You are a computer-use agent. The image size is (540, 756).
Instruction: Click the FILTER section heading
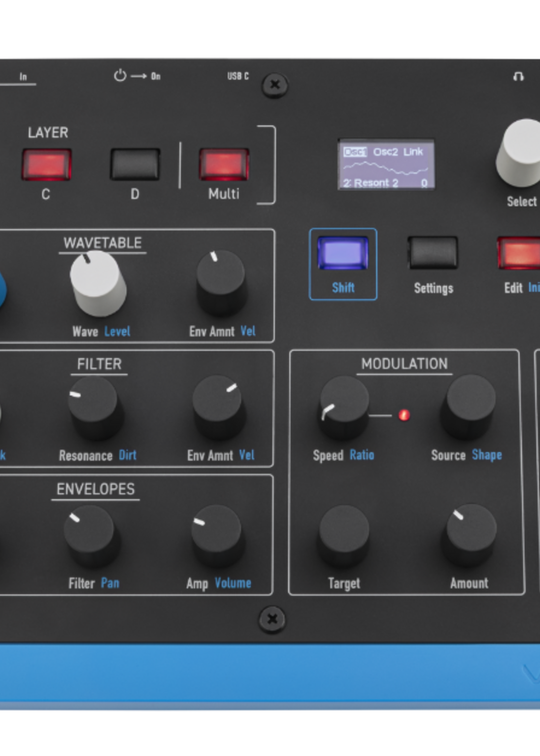pos(99,364)
